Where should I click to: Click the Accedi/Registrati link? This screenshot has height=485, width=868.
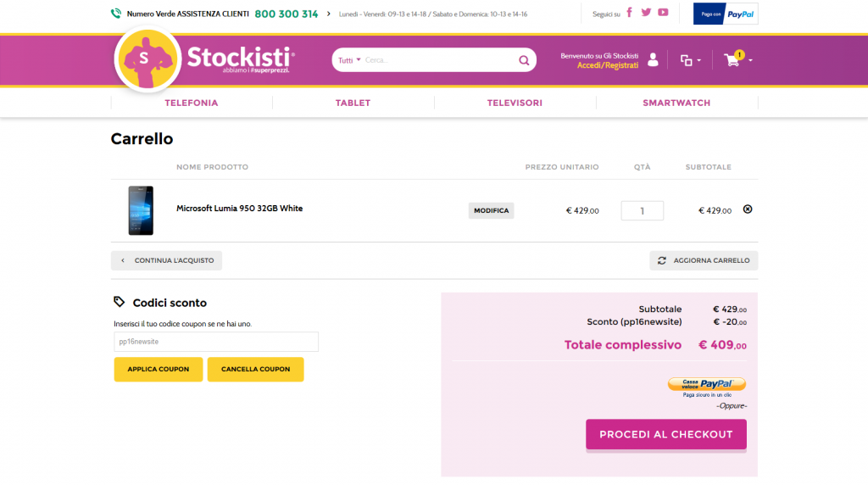click(x=608, y=65)
